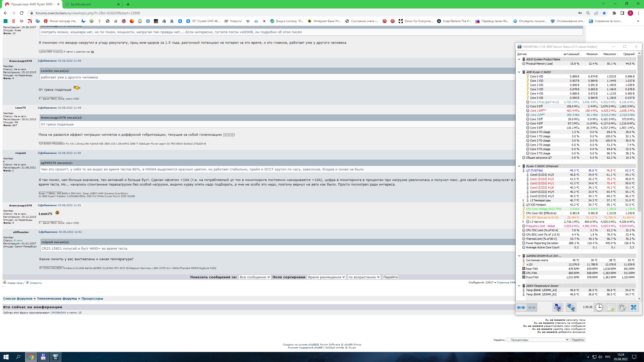This screenshot has width=644, height=362.
Task: Expand L3 Частота tree row
Action: coord(523,222)
